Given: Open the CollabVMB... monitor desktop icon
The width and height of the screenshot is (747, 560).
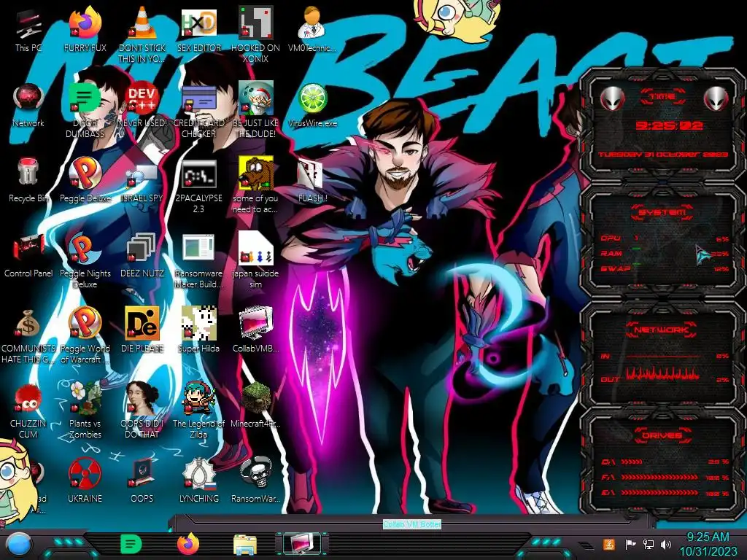Looking at the screenshot, I should pyautogui.click(x=255, y=324).
